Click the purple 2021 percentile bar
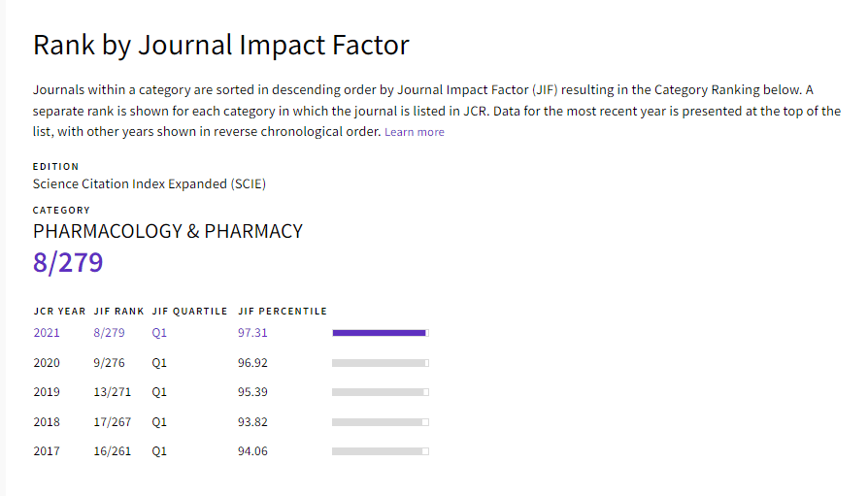 click(x=380, y=333)
